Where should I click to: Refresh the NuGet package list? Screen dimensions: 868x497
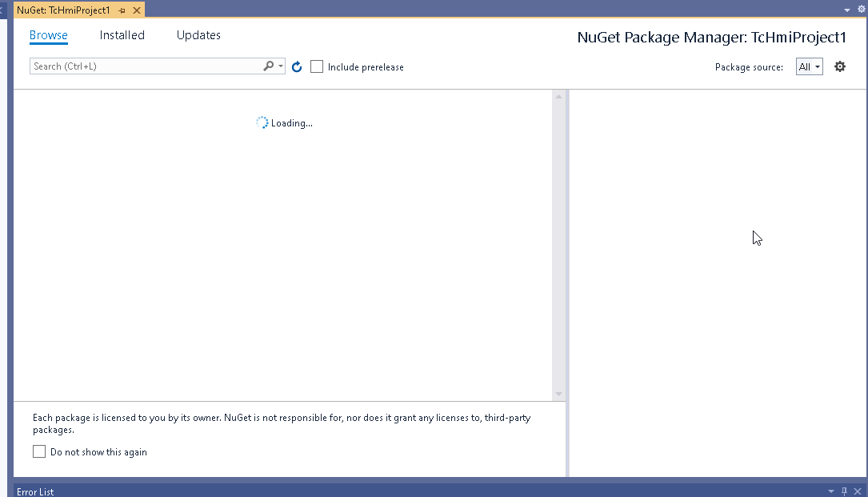point(297,67)
